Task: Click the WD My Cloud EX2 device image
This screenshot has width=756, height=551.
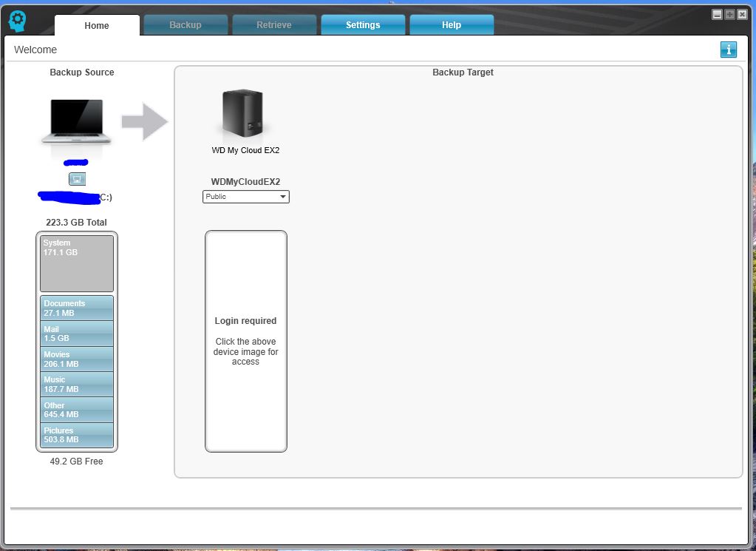Action: click(x=242, y=113)
